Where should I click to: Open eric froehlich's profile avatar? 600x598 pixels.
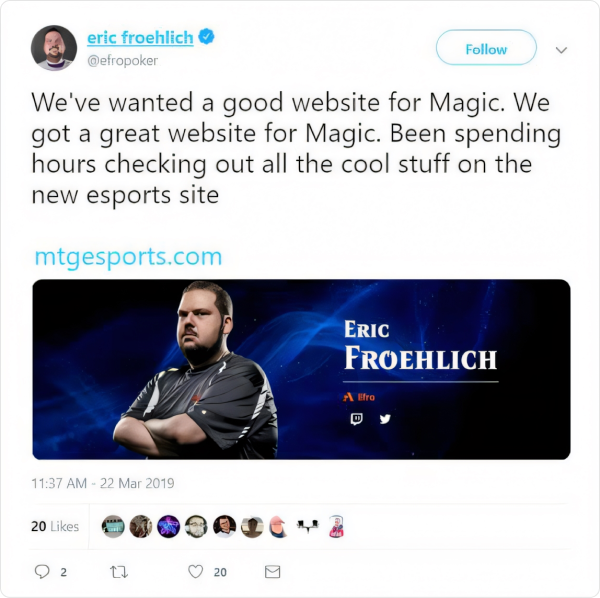coord(54,48)
